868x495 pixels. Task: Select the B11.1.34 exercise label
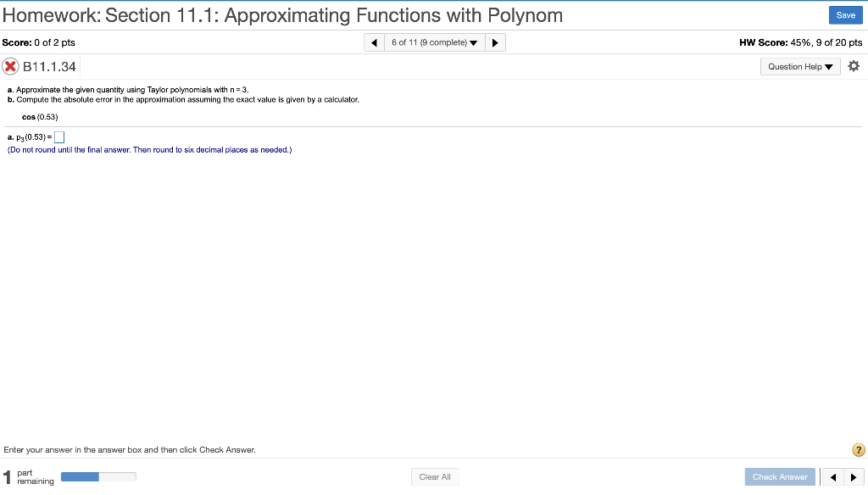point(47,65)
